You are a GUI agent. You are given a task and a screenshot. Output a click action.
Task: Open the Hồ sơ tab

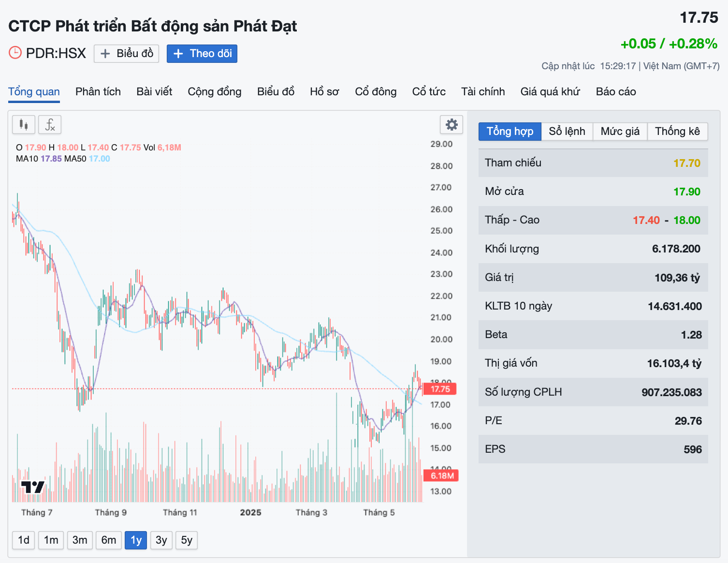324,92
